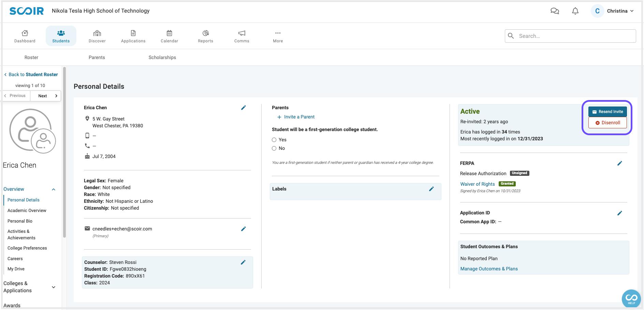Screen dimensions: 644x310
Task: Click the Resend Invite button
Action: coord(608,112)
